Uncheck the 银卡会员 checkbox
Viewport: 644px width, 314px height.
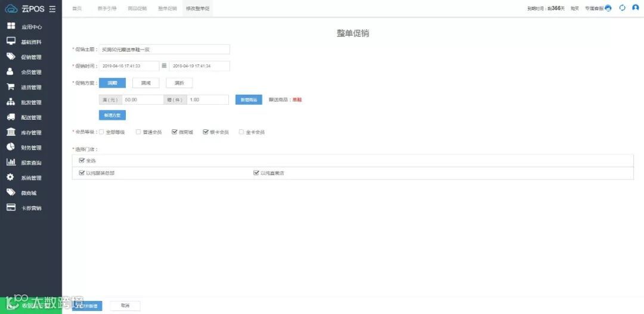point(206,132)
